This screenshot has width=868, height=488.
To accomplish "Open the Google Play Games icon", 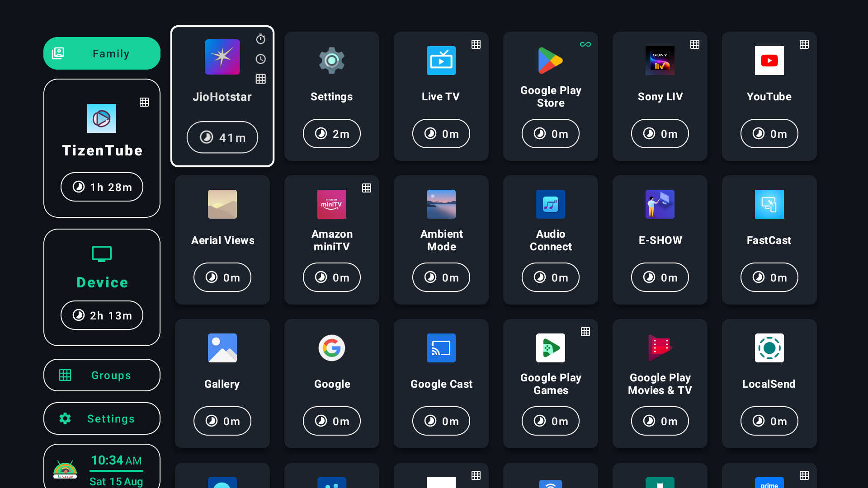I will click(x=551, y=348).
